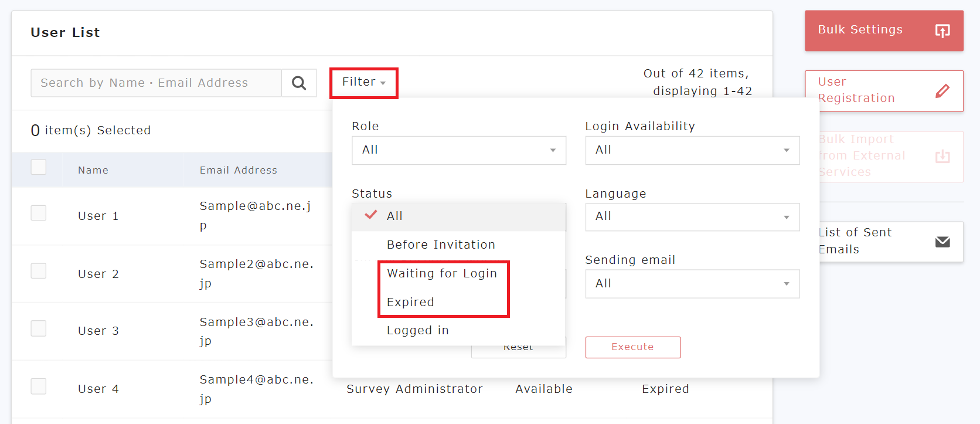Click the User Registration pencil icon
The image size is (980, 424).
[x=942, y=91]
